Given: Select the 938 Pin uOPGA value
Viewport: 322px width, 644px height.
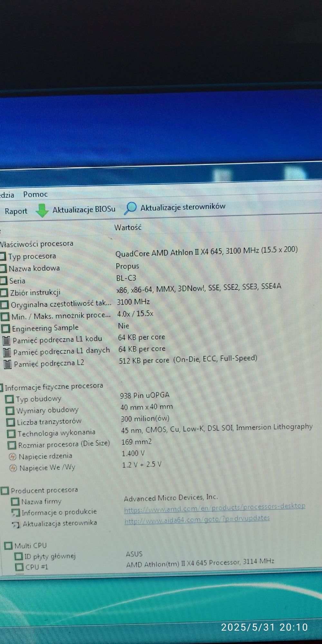Looking at the screenshot, I should [145, 395].
